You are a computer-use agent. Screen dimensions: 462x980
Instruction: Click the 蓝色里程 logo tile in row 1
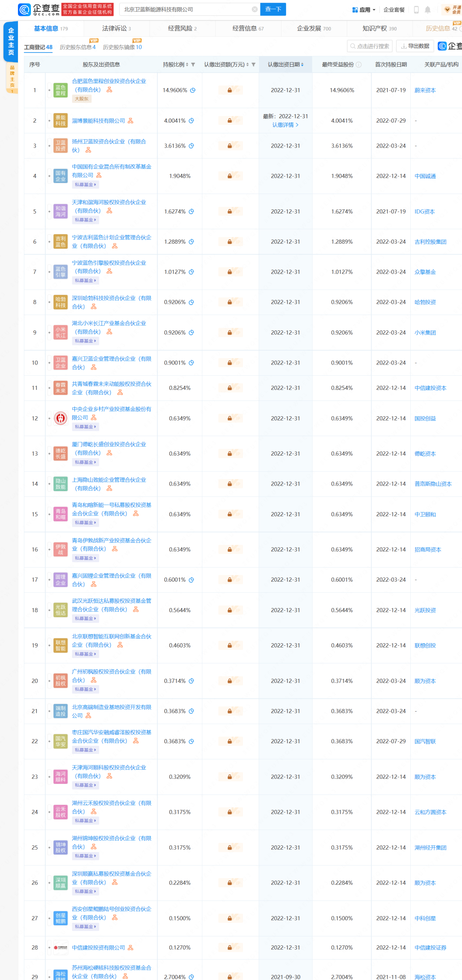60,90
